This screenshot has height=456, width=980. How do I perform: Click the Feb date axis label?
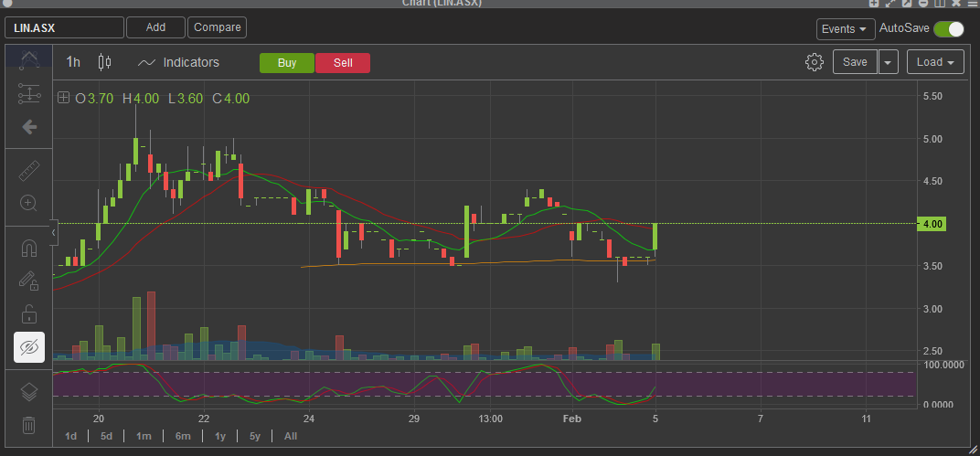point(572,418)
